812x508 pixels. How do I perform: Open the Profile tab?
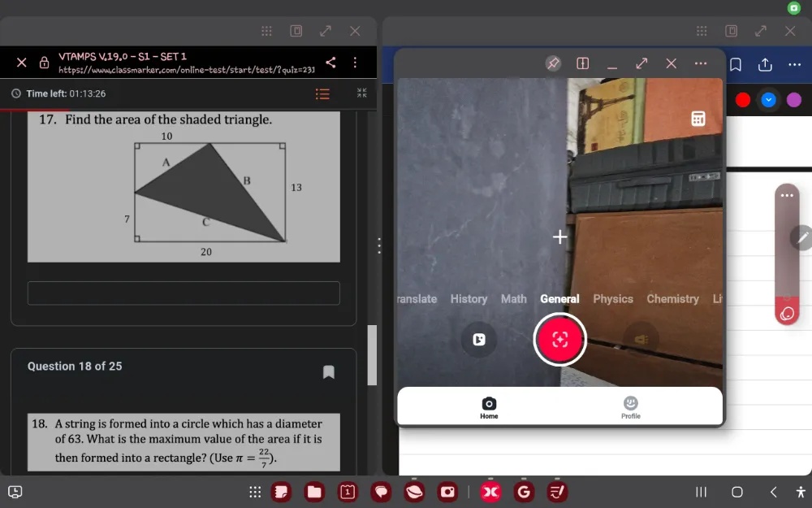pos(630,407)
